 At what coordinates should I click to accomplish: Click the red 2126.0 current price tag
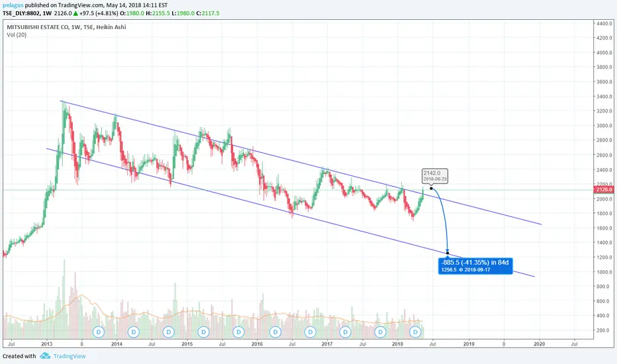point(604,190)
